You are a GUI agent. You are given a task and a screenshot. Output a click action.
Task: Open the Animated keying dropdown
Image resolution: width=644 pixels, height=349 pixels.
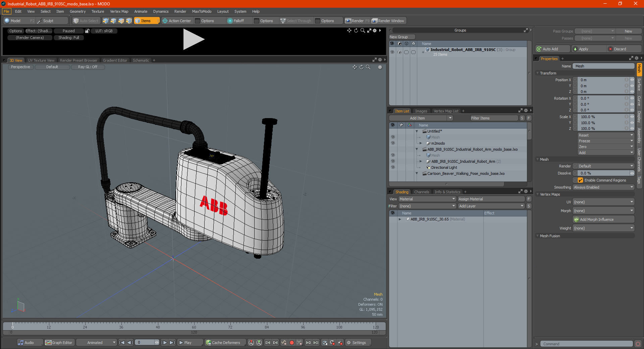pyautogui.click(x=96, y=343)
